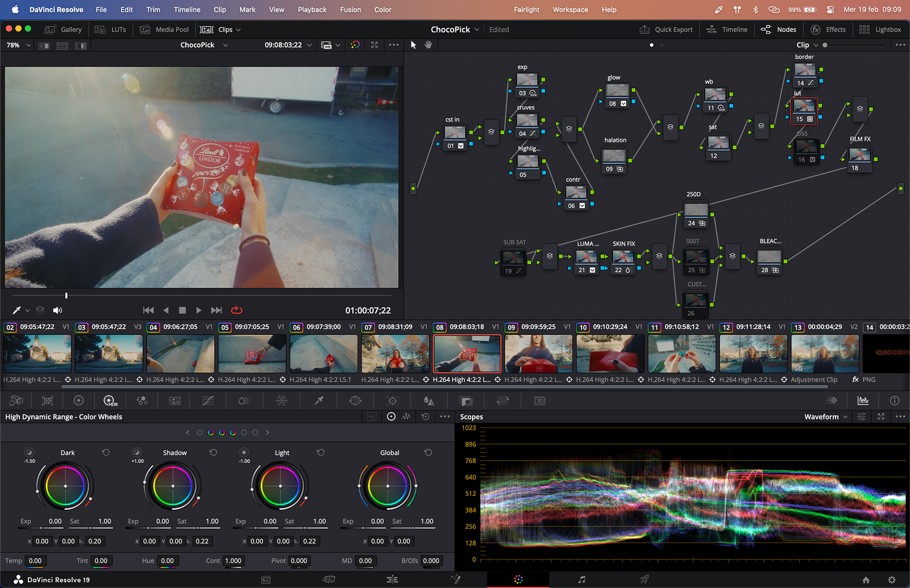Toggle the Light zone enable button
The width and height of the screenshot is (910, 588).
point(244,452)
